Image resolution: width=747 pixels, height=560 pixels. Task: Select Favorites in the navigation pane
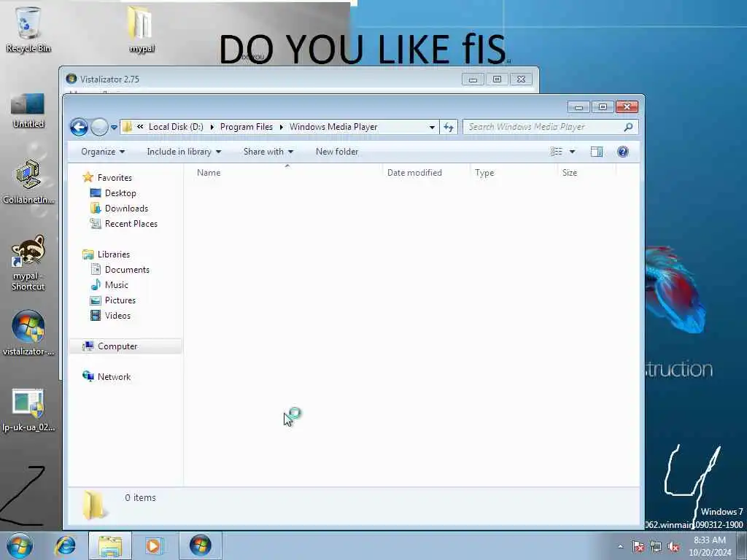click(x=115, y=178)
